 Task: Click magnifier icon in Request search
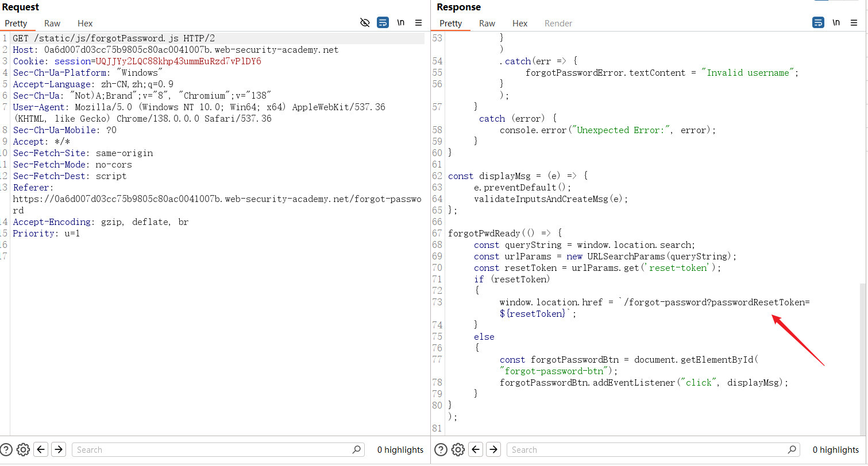pyautogui.click(x=356, y=450)
